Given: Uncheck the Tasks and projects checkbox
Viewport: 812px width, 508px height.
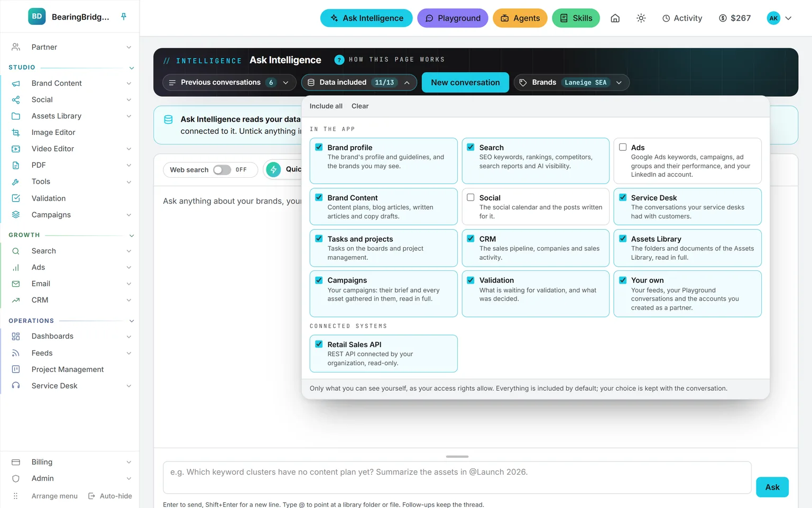Looking at the screenshot, I should (319, 239).
